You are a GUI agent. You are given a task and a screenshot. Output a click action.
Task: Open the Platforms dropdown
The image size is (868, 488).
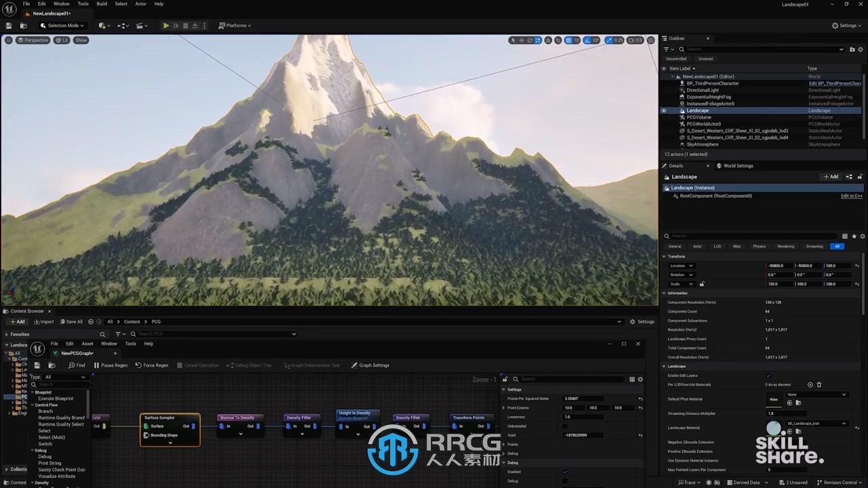click(235, 26)
